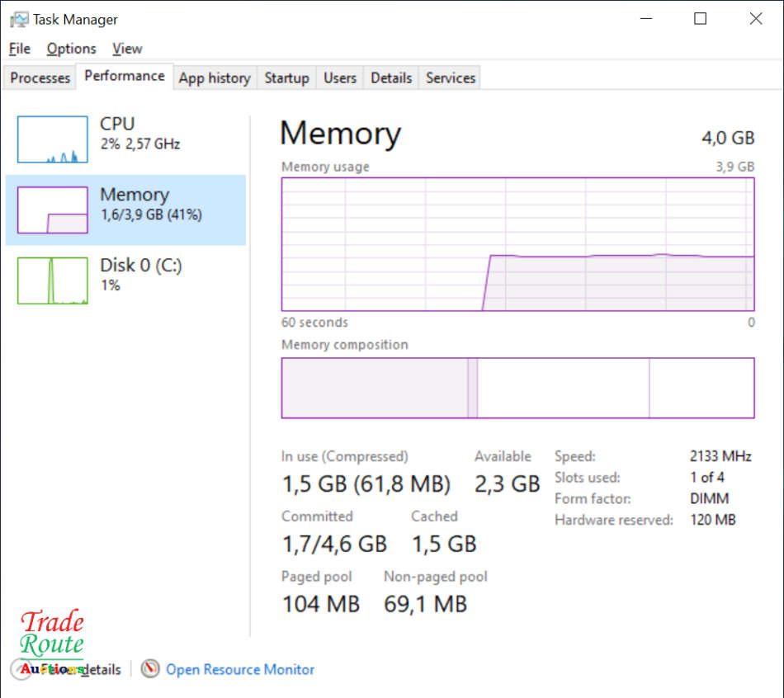This screenshot has height=698, width=784.
Task: Switch to the App history tab
Action: pos(214,78)
